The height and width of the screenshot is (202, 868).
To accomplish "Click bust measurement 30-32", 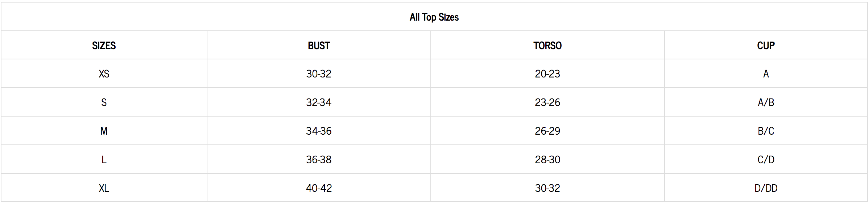I will point(319,74).
